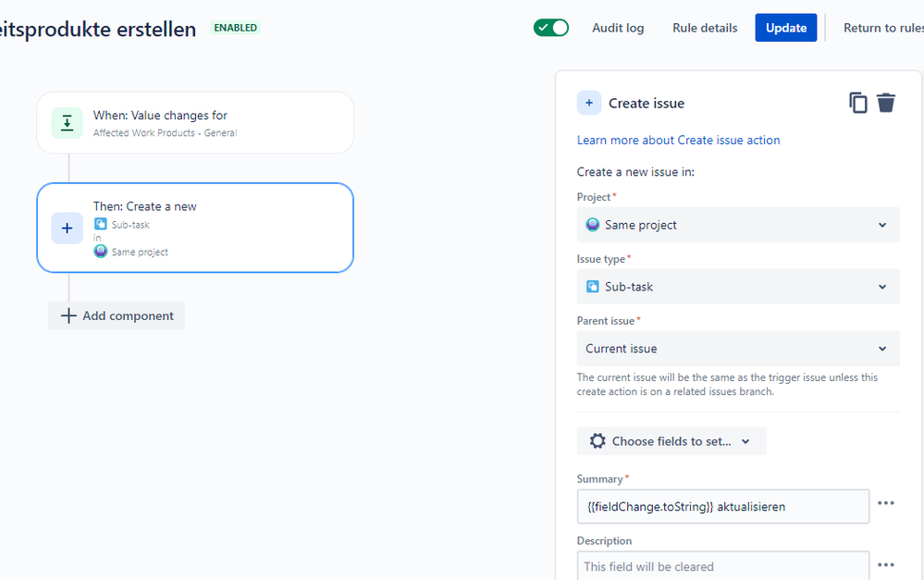Viewport: 924px width, 580px height.
Task: Click the trigger icon on the When card
Action: coord(68,123)
